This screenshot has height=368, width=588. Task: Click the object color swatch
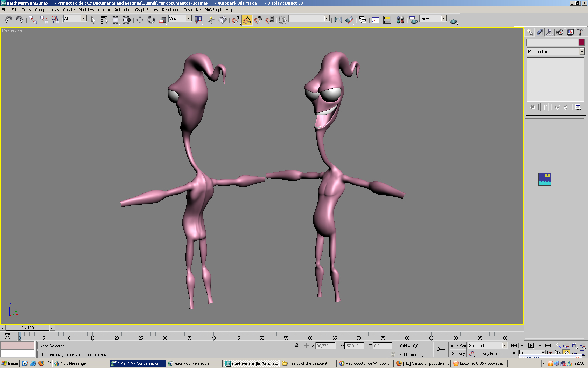click(x=582, y=42)
